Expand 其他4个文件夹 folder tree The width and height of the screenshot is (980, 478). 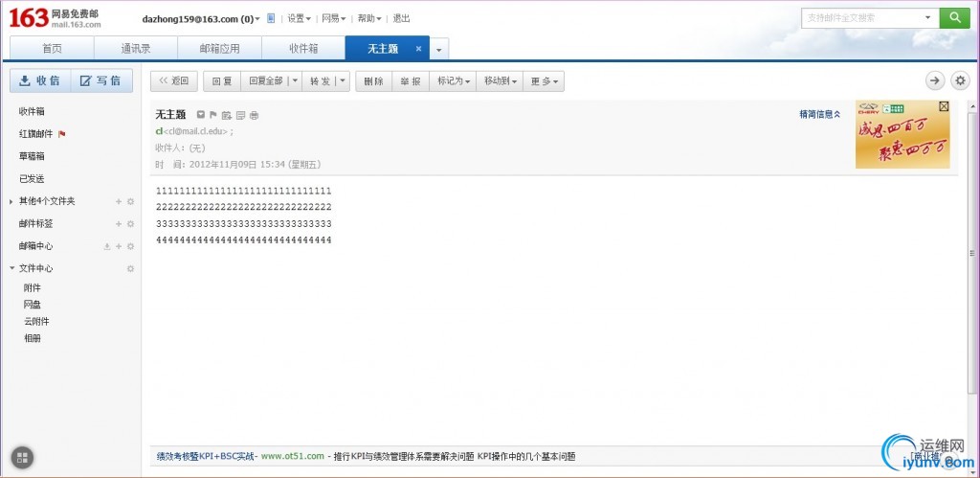point(11,201)
